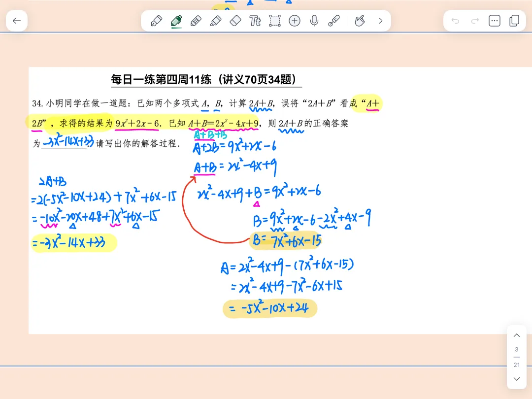Expand the toolbar with right chevron
This screenshot has height=399, width=532.
[380, 21]
